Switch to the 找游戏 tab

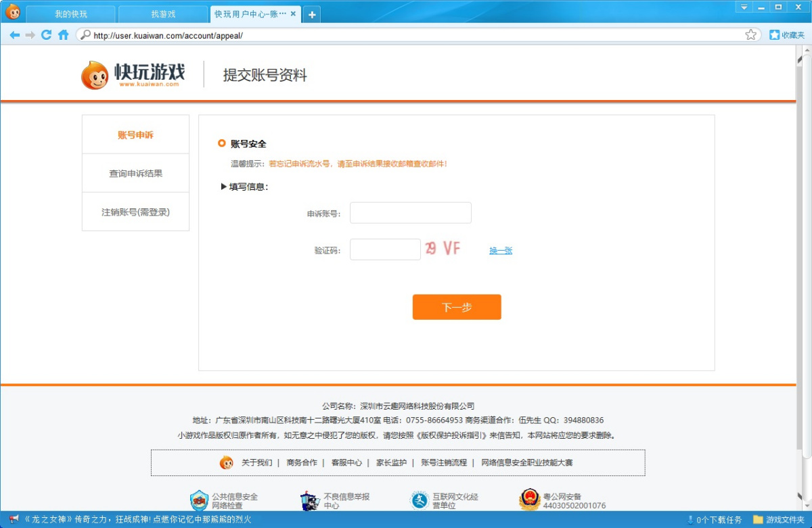(x=162, y=14)
